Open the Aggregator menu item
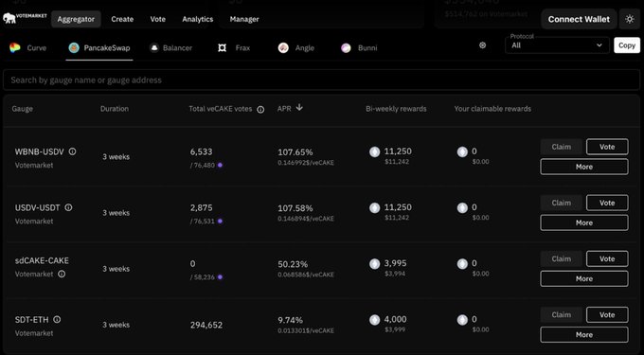644x355 pixels. coord(76,19)
